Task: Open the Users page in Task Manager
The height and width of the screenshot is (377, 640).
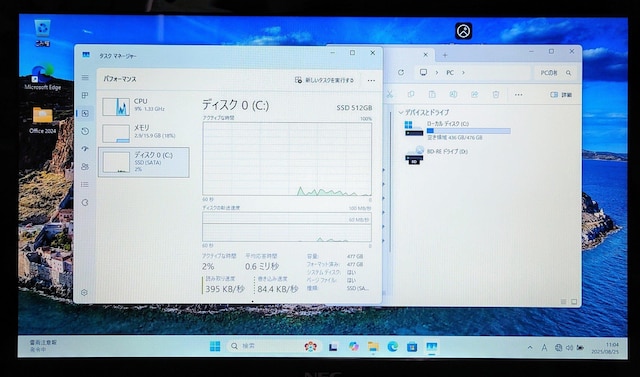Action: click(x=85, y=166)
